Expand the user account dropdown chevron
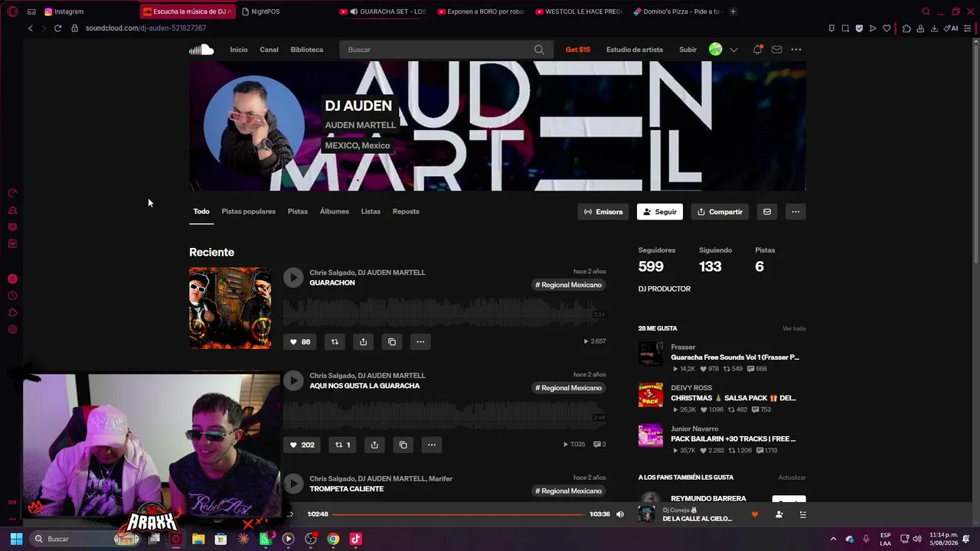Screen dimensions: 980x551 coord(733,50)
